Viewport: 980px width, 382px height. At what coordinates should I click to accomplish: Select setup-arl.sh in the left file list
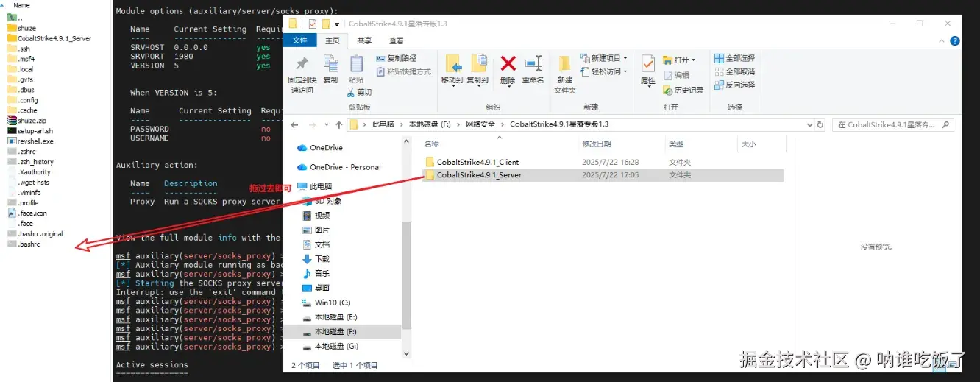[x=29, y=130]
